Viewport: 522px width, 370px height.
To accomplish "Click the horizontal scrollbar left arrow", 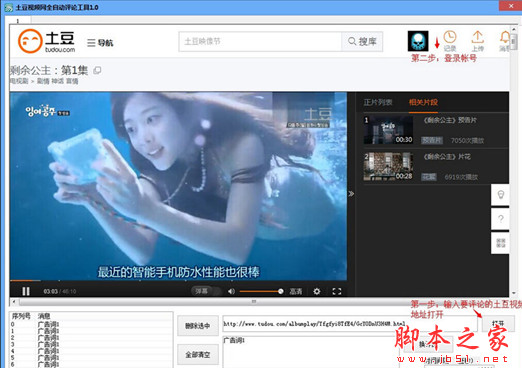I will click(14, 302).
